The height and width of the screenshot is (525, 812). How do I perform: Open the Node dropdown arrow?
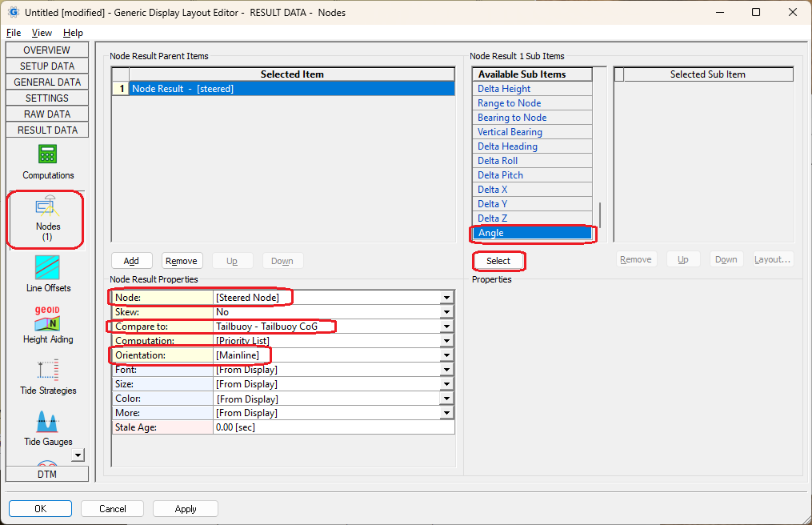(x=446, y=298)
